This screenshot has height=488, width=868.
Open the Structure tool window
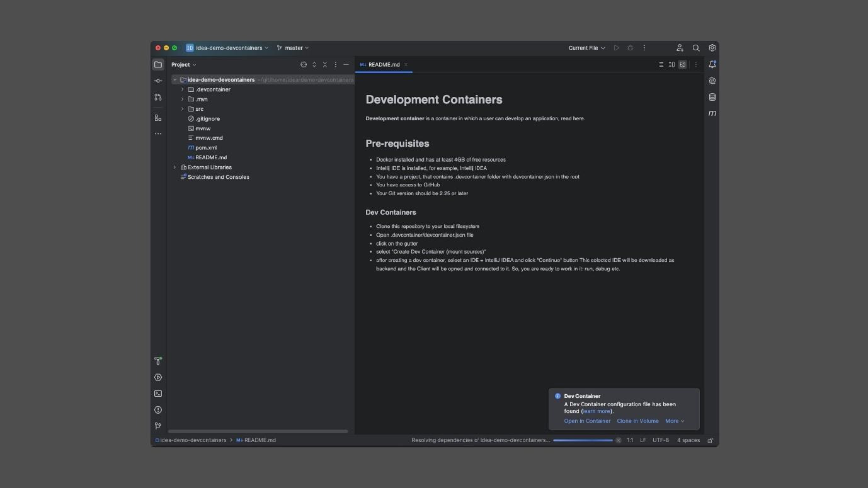point(158,118)
